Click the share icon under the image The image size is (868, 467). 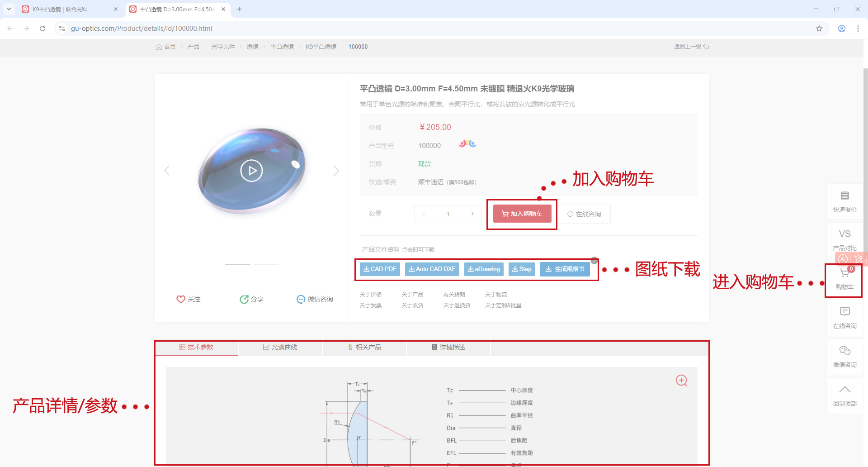pyautogui.click(x=244, y=299)
